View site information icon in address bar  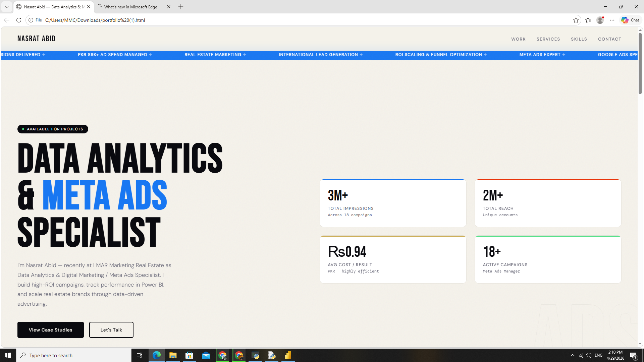tap(31, 20)
